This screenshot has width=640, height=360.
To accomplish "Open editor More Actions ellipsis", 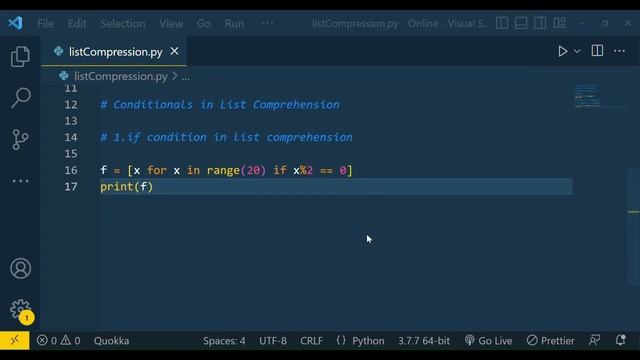I will point(620,51).
